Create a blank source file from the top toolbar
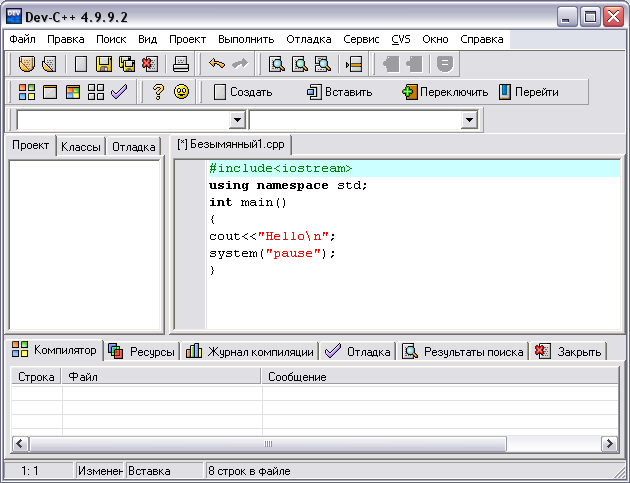Screen dimensions: 630x483 click(x=81, y=64)
